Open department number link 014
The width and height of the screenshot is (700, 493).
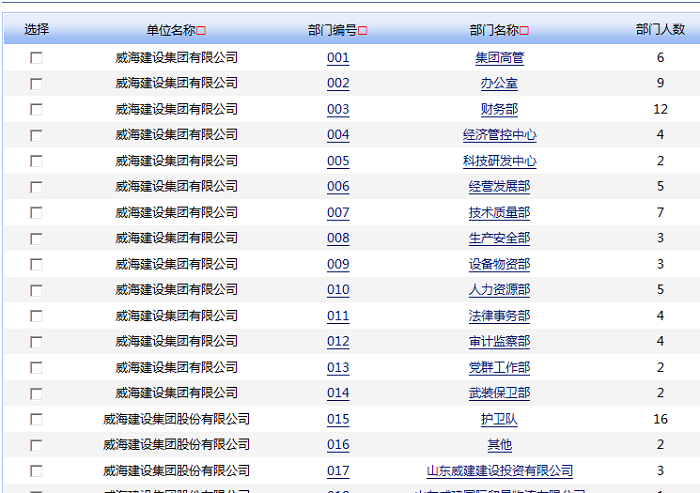tap(338, 393)
